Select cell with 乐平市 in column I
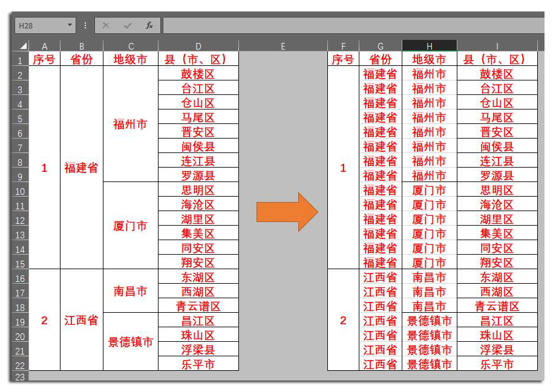This screenshot has height=392, width=556. pyautogui.click(x=497, y=364)
